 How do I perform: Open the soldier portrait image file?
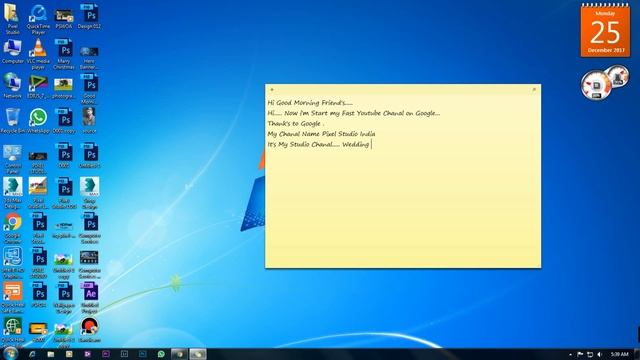click(89, 120)
